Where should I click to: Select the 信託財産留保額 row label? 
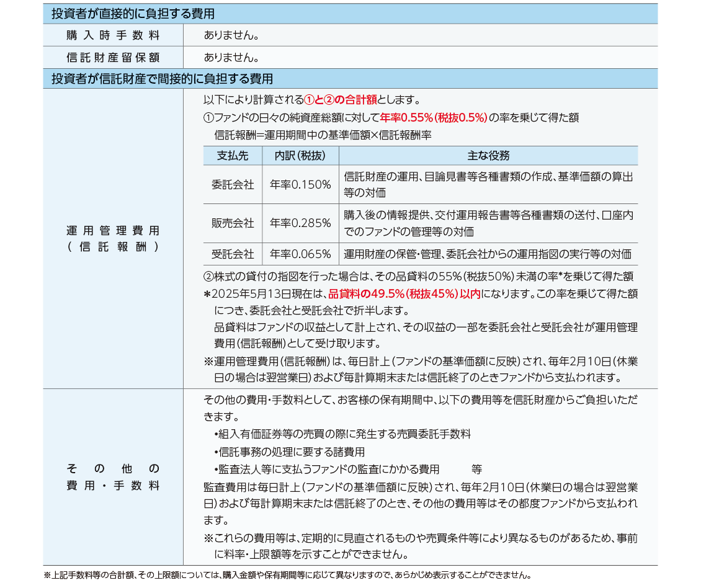pos(113,58)
